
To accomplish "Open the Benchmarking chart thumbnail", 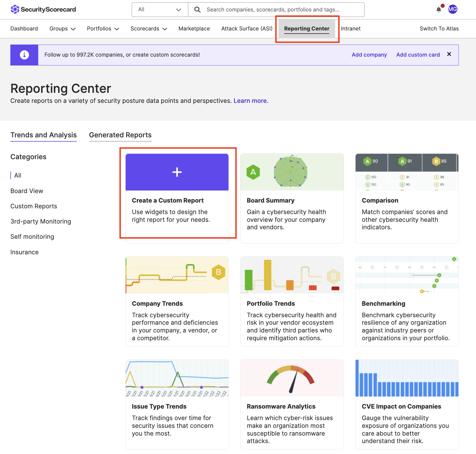I will [x=407, y=275].
